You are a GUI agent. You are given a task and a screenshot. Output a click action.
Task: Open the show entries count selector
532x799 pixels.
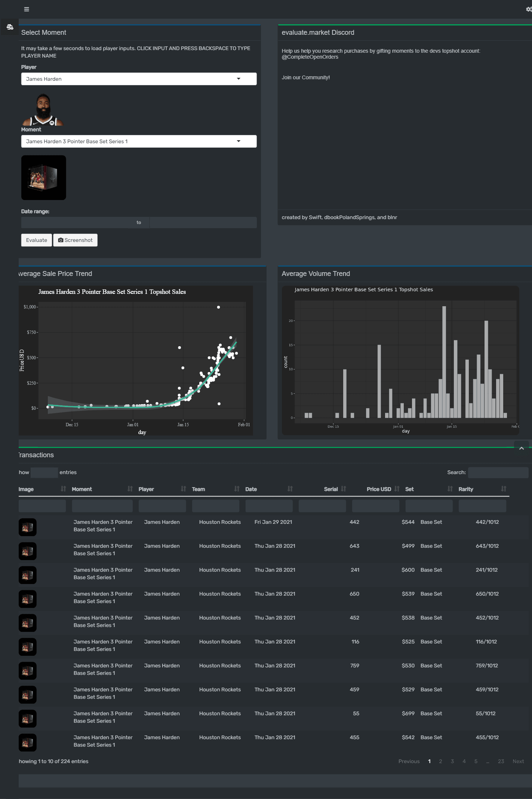click(x=44, y=473)
